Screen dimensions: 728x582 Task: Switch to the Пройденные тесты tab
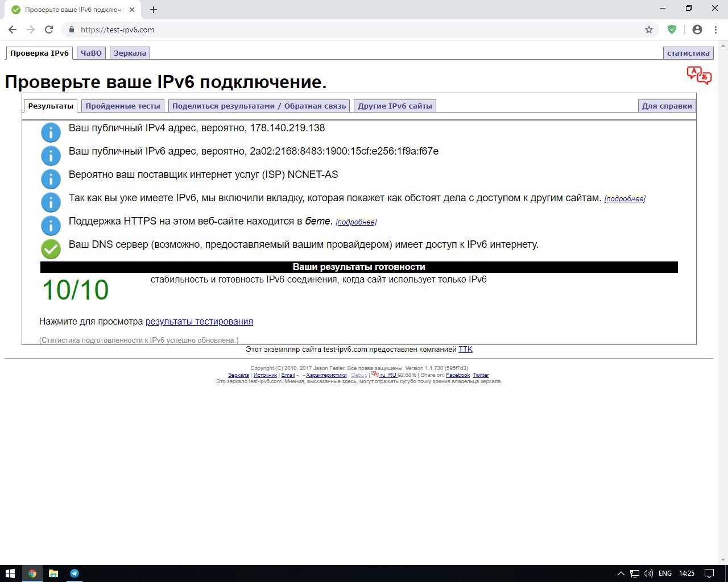pos(123,106)
